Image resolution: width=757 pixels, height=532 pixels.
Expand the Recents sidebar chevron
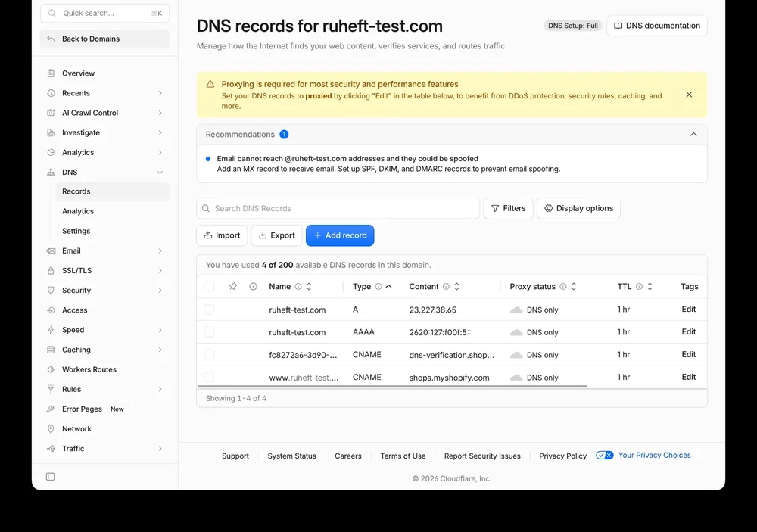tap(160, 93)
